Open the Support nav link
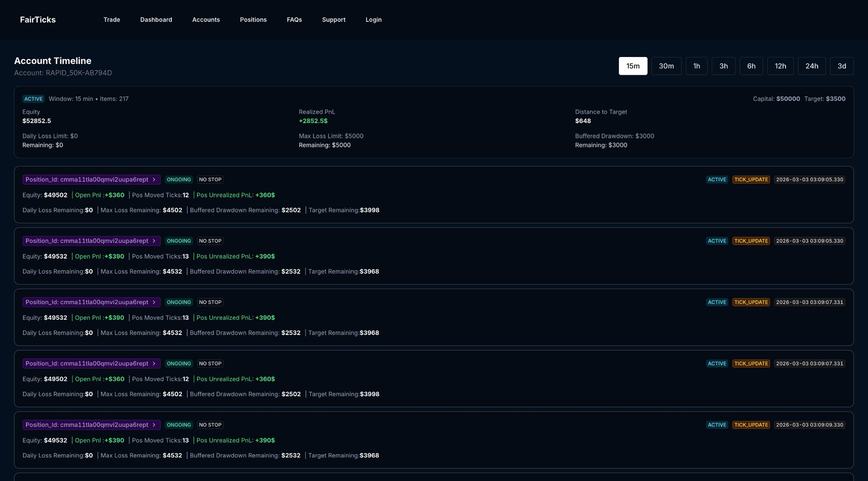 coord(334,20)
